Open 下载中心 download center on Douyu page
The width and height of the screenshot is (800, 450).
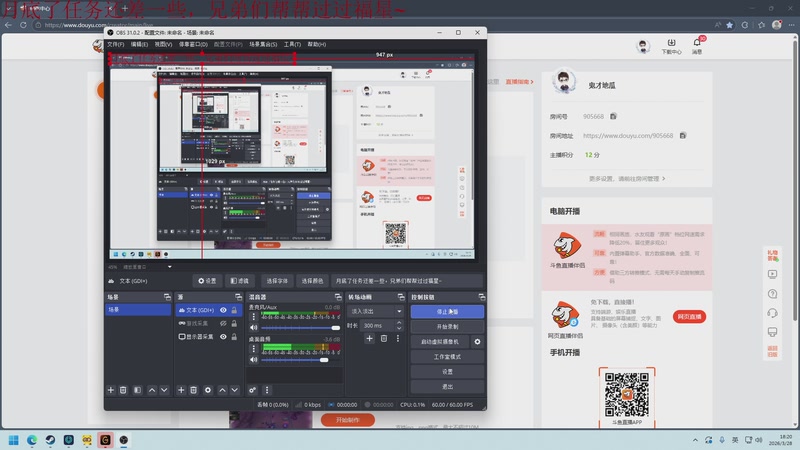(x=671, y=46)
